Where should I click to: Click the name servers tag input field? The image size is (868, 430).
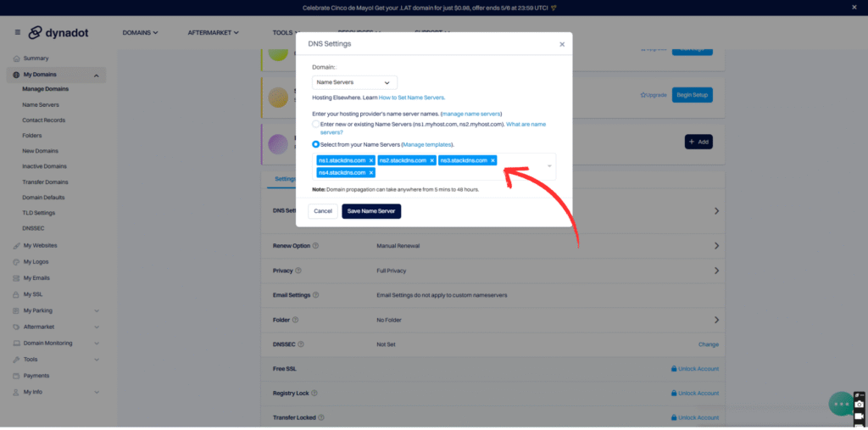point(434,166)
